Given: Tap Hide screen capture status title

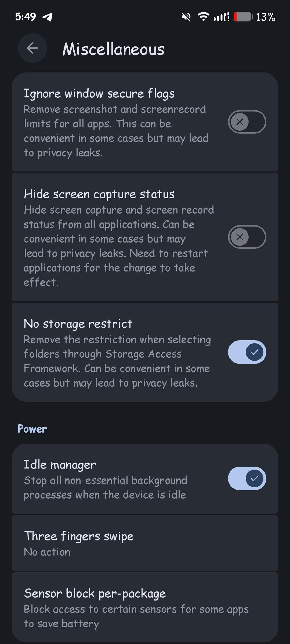Looking at the screenshot, I should (99, 194).
